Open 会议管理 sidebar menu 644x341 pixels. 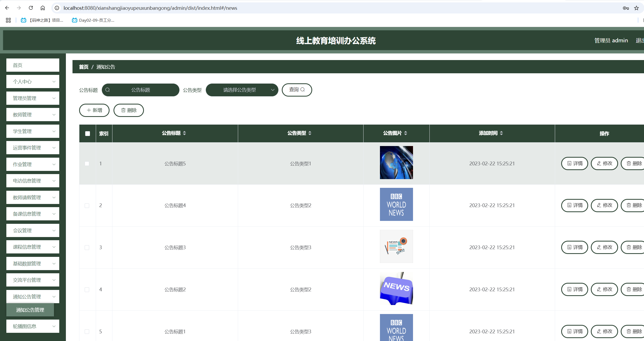(x=33, y=230)
